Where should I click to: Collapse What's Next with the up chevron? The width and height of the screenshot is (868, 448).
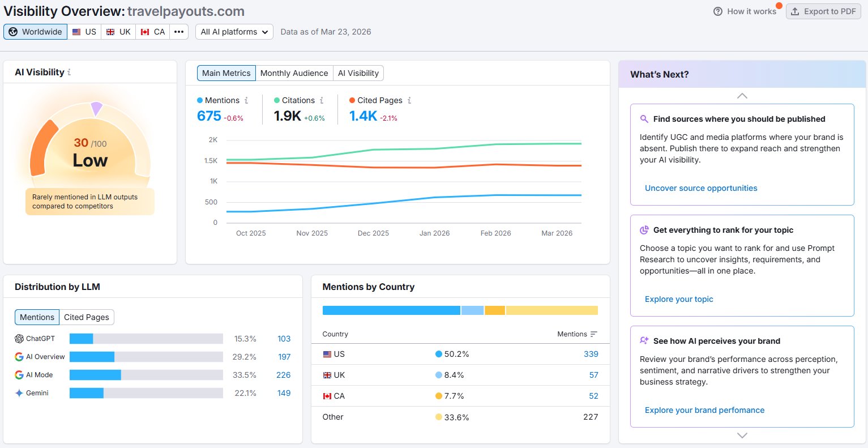(x=742, y=96)
